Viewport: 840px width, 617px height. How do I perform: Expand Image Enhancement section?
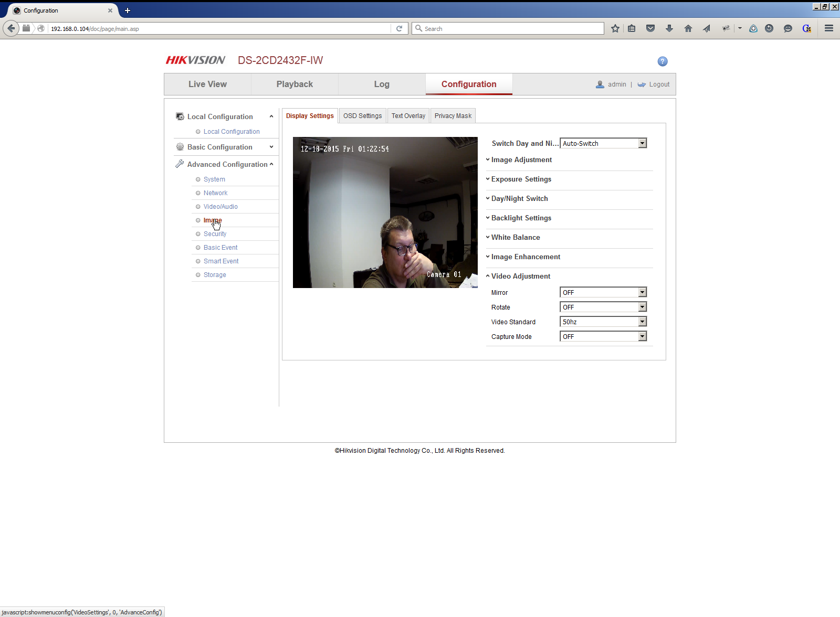coord(523,257)
